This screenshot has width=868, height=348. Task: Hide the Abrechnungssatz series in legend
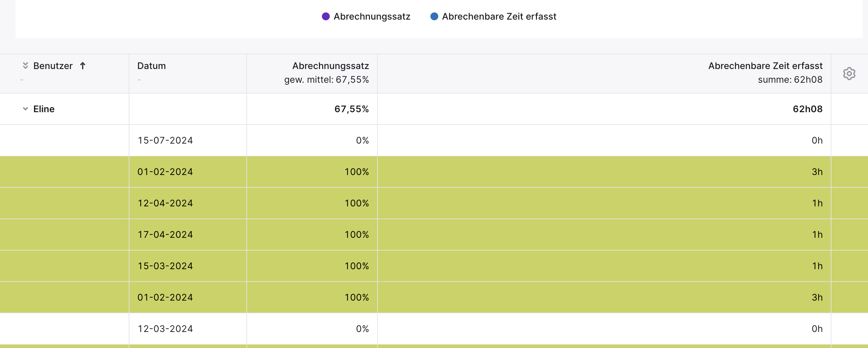(x=372, y=17)
